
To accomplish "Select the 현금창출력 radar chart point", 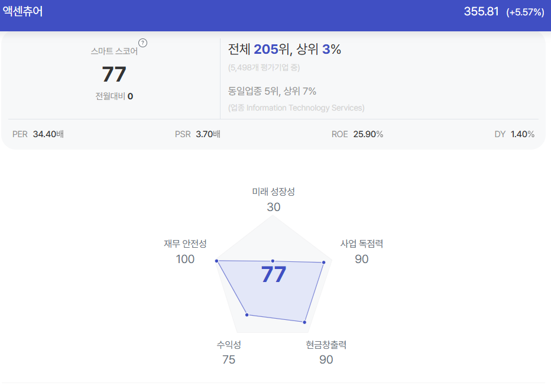I will [304, 322].
